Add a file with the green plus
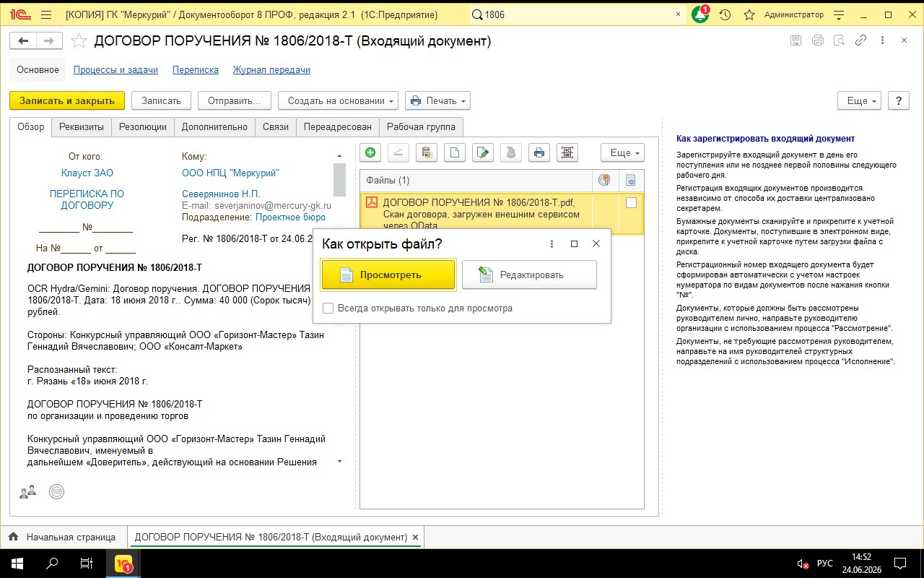Viewport: 924px width, 578px height. [x=370, y=152]
